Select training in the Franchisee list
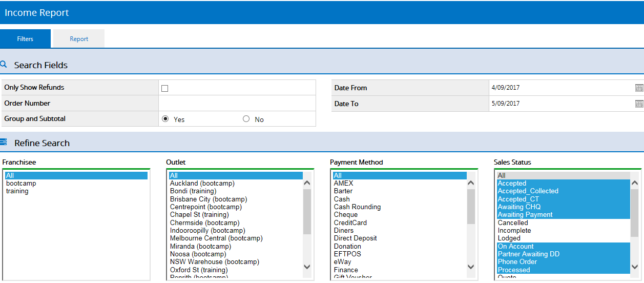This screenshot has width=644, height=283. point(76,191)
